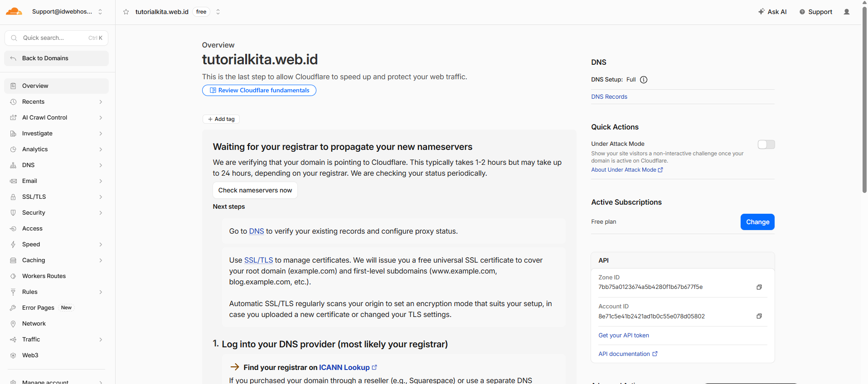
Task: Open the DNS Records link
Action: 609,97
